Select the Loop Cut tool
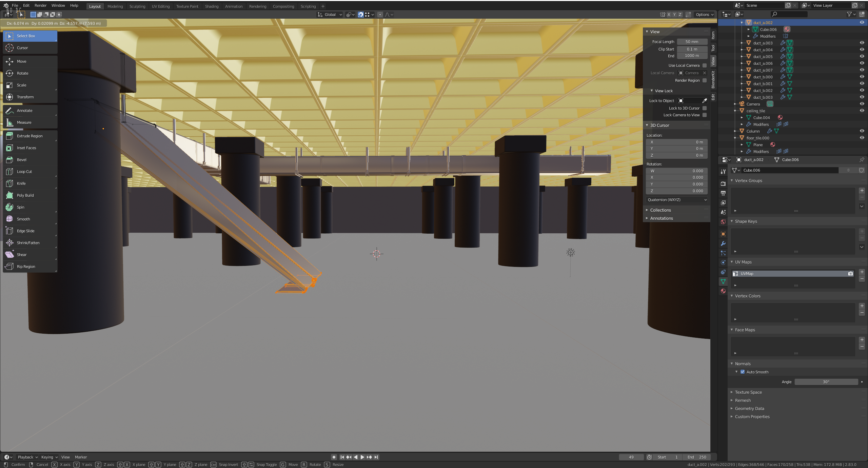Viewport: 868px width, 468px height. [x=24, y=172]
